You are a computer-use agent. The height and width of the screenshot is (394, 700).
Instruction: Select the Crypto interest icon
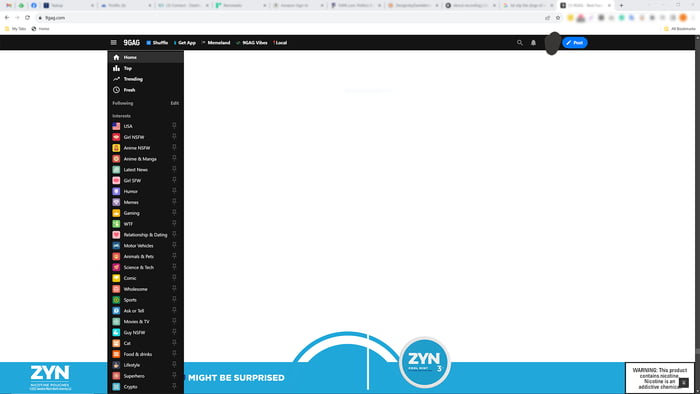116,387
